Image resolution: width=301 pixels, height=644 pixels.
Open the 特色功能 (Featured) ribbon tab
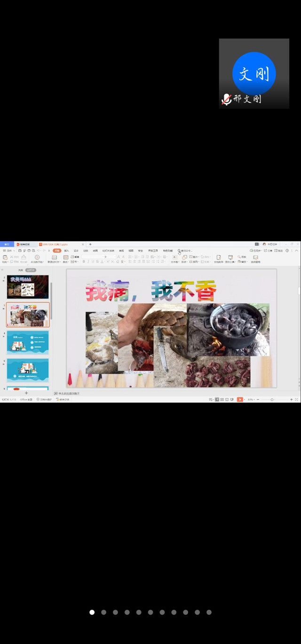click(x=167, y=250)
